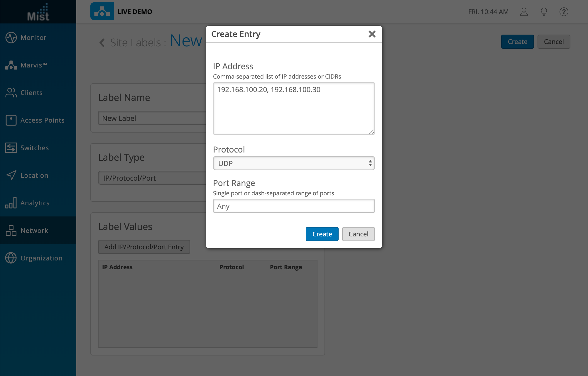Open the help question mark icon

pyautogui.click(x=564, y=12)
